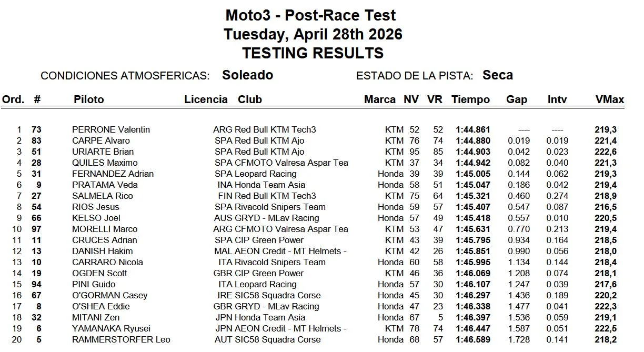Click the Piloto column header
Image resolution: width=644 pixels, height=352 pixels.
click(x=89, y=99)
